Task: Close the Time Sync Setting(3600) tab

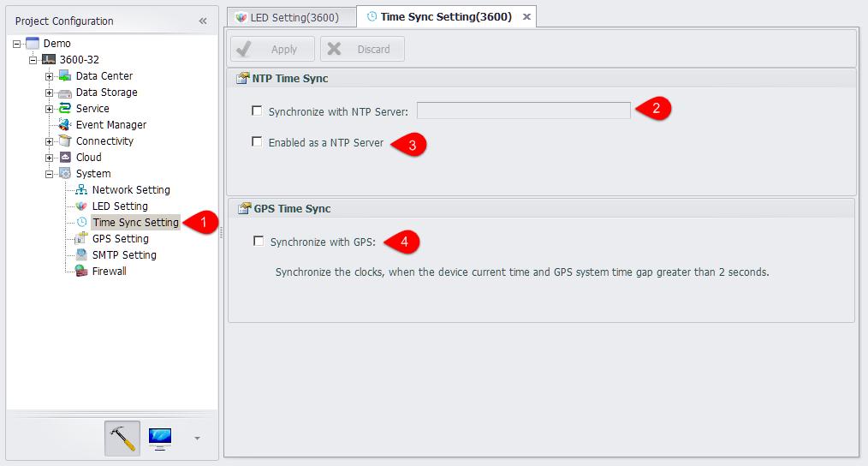Action: pos(526,17)
